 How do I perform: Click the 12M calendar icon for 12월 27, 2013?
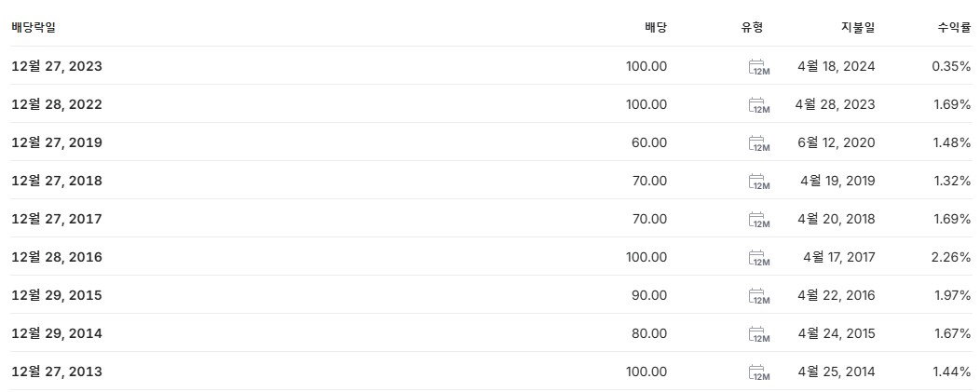point(758,372)
